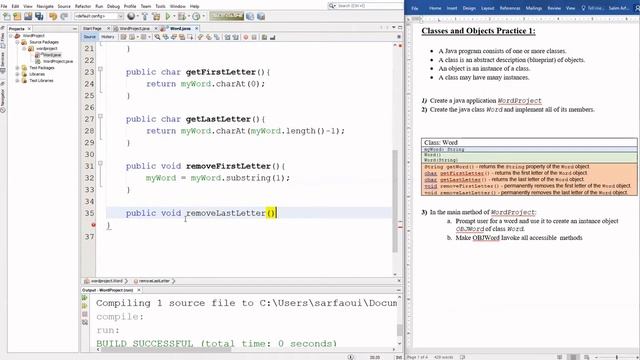Open the Run Project dropdown arrow
Viewport: 640px width, 360px height.
174,16
